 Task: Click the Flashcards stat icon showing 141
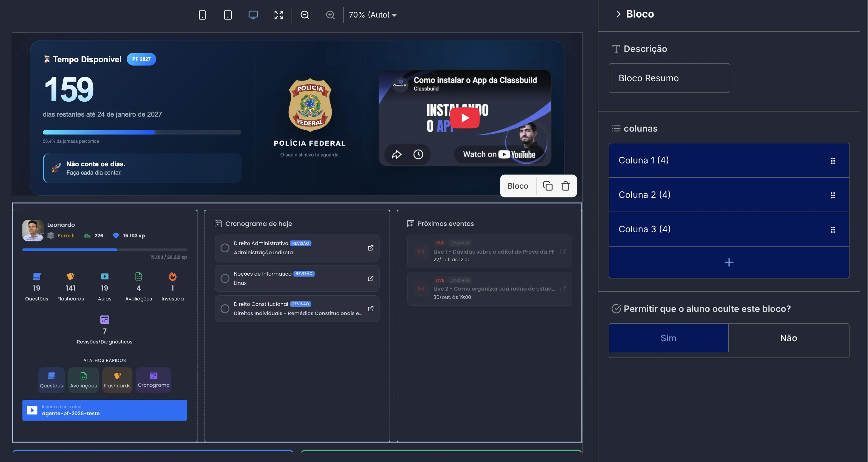click(70, 277)
